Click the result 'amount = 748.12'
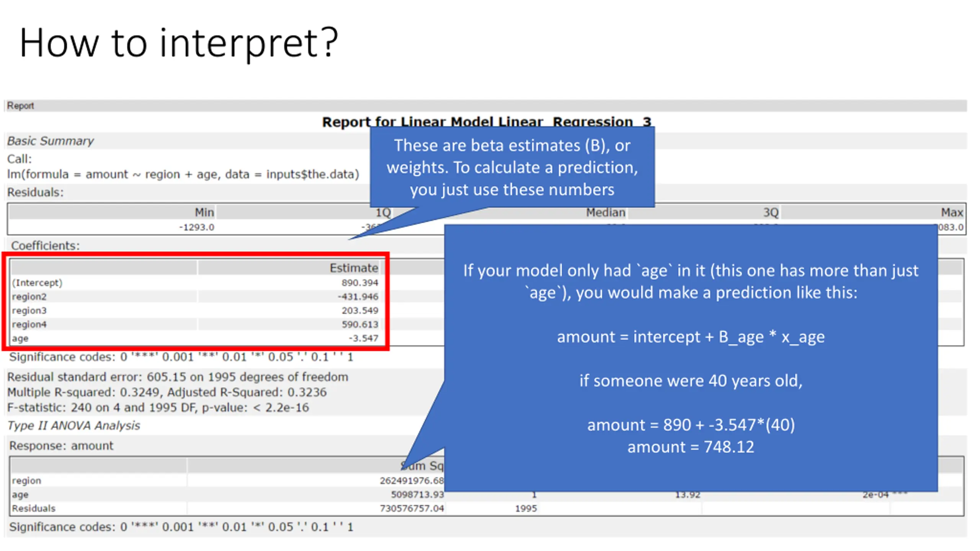Image resolution: width=980 pixels, height=551 pixels. [691, 447]
